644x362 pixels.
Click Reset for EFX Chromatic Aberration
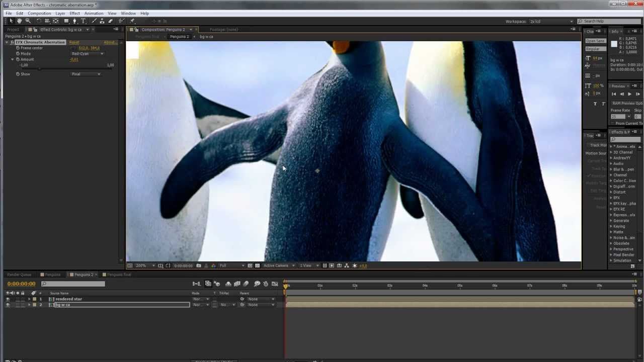pos(74,42)
